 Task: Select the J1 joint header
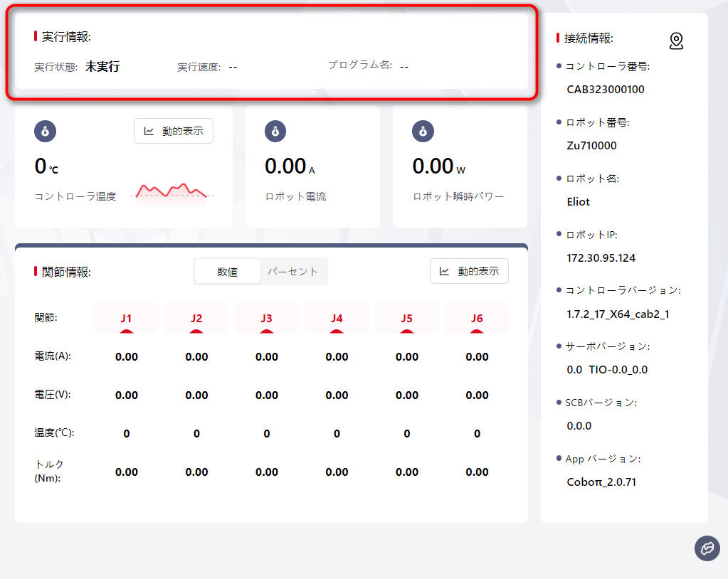[x=126, y=318]
